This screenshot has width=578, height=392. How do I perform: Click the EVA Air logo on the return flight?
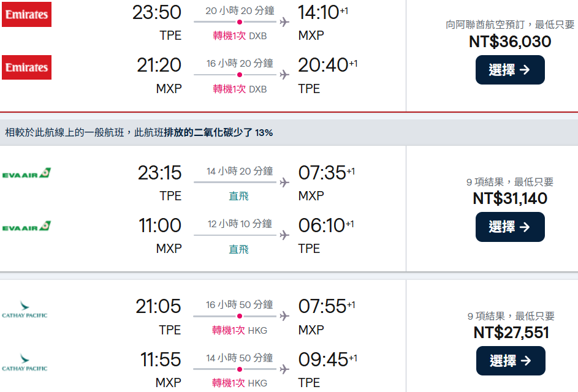(26, 227)
